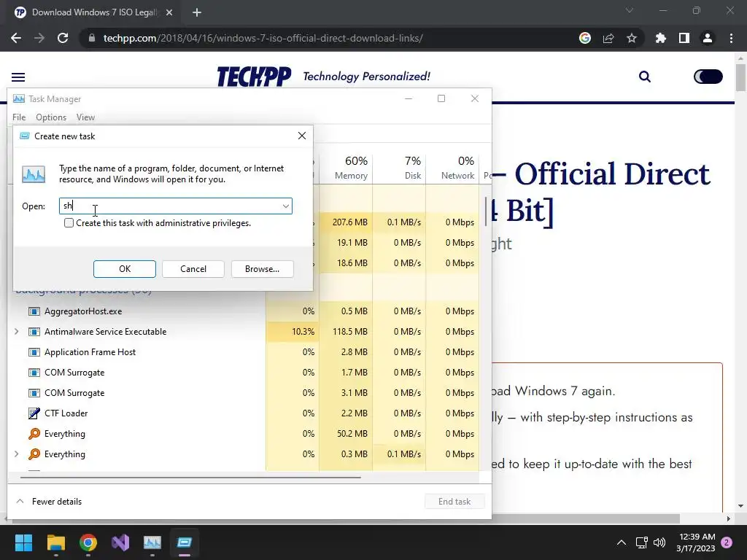Open the Chrome extensions puzzle icon
This screenshot has height=560, width=747.
pos(661,38)
